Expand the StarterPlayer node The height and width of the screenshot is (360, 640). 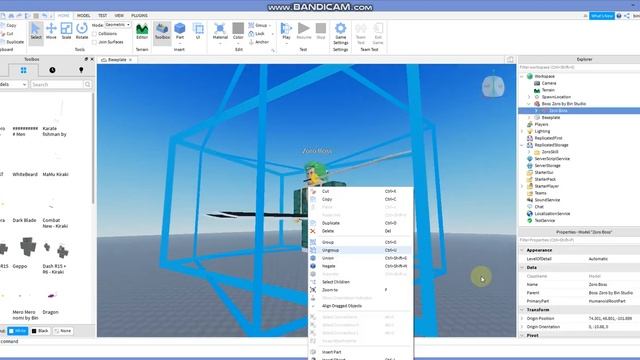click(522, 186)
